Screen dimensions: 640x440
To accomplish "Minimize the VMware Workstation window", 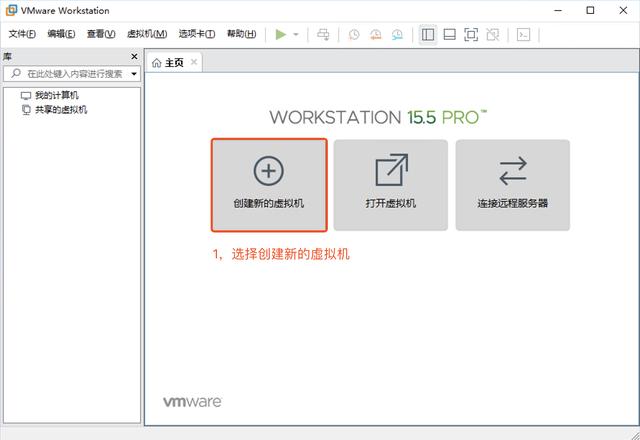I will pos(558,11).
